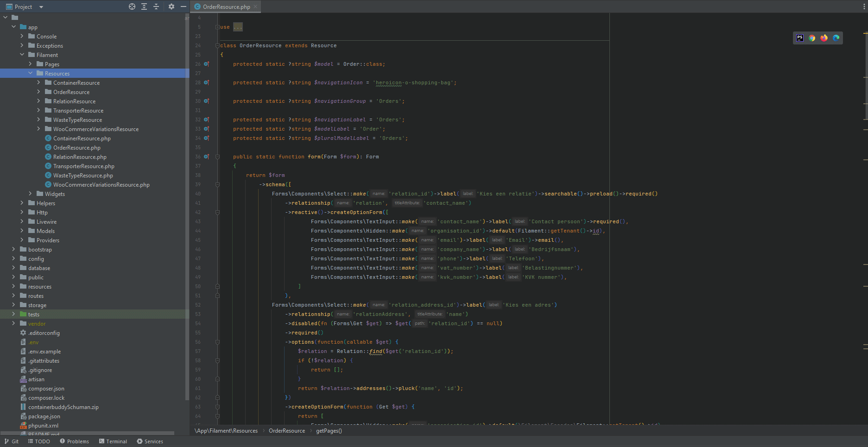Expand the folded use statements

[217, 27]
